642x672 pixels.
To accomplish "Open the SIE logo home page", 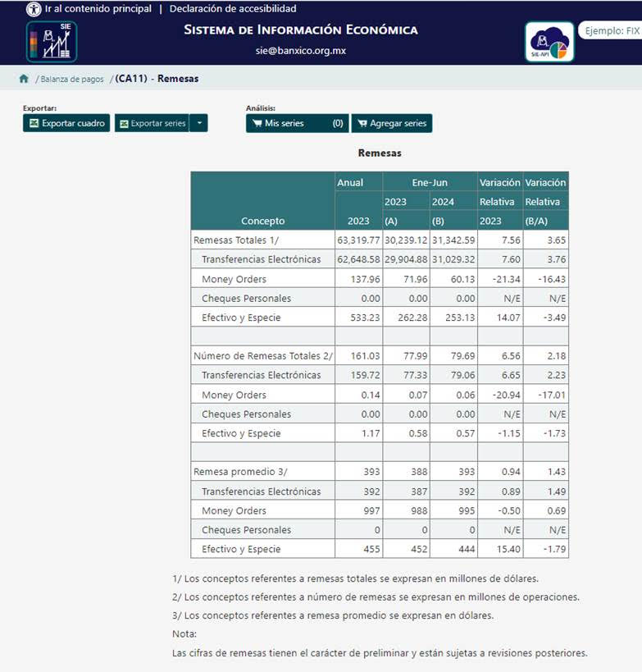I will point(52,42).
